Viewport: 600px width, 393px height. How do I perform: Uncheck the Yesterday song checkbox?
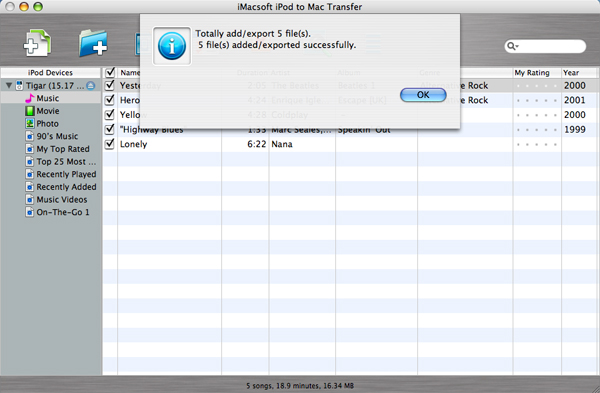[110, 85]
